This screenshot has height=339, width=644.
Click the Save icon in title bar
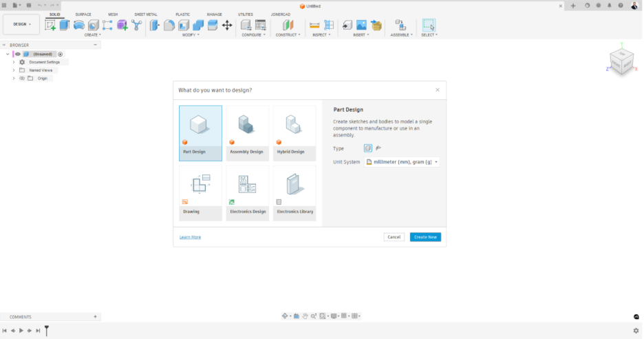click(29, 6)
